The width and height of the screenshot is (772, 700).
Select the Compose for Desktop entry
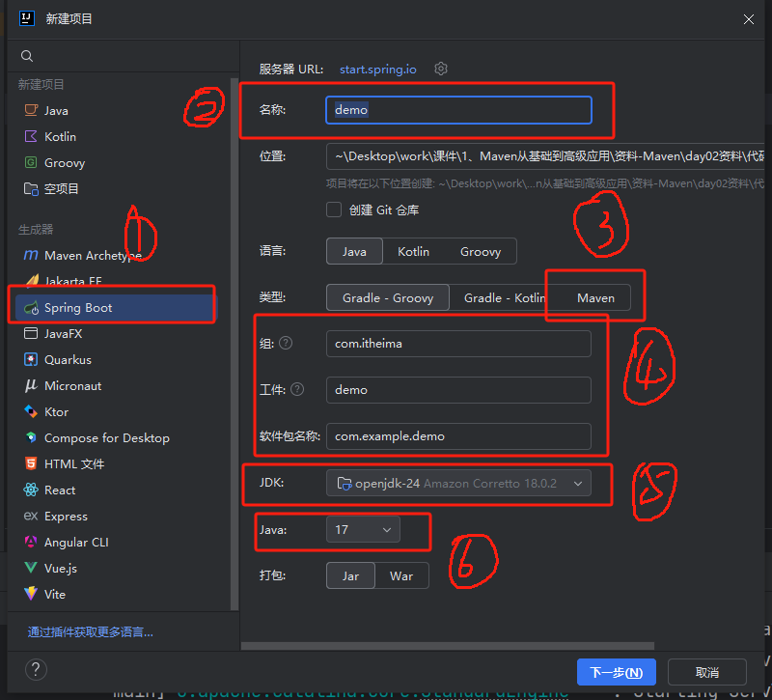coord(116,438)
